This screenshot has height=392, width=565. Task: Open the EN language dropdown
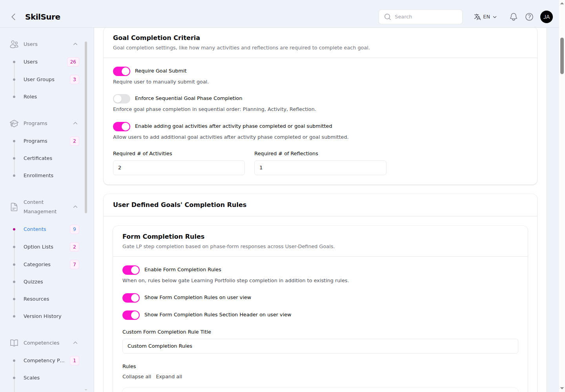click(x=486, y=17)
